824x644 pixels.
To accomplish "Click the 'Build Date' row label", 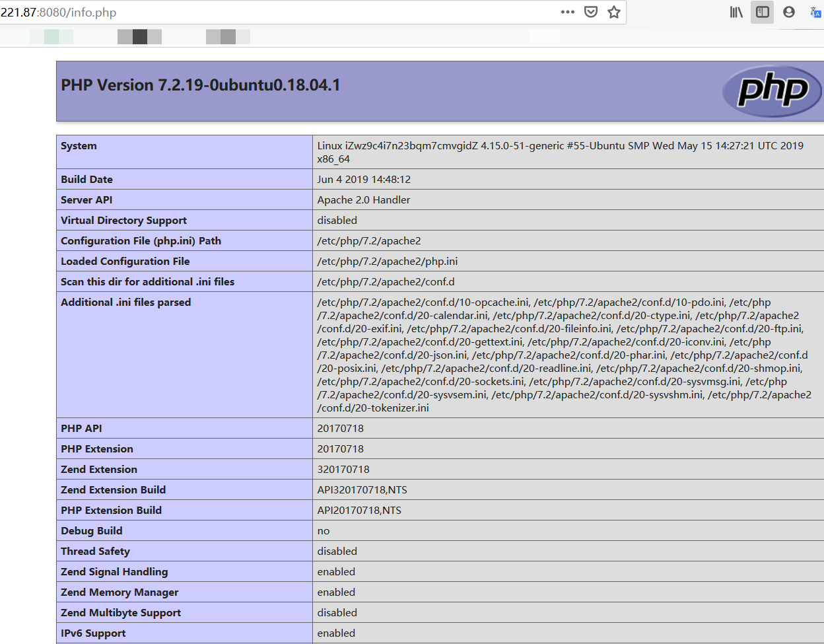I will (x=86, y=180).
